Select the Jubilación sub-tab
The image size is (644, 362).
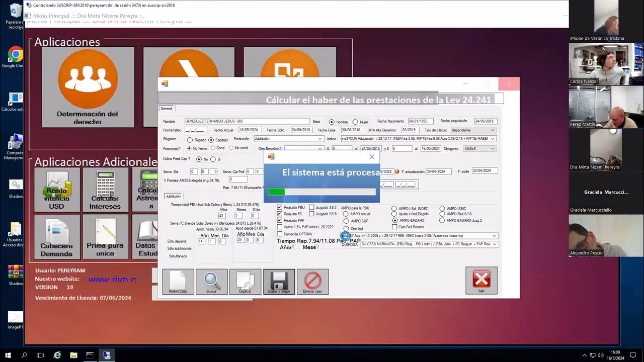[173, 196]
